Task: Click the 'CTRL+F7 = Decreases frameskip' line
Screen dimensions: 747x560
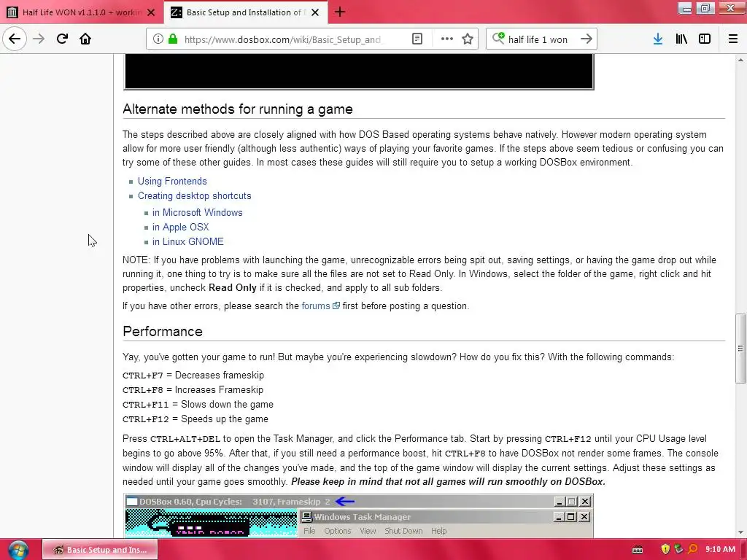Action: (193, 376)
